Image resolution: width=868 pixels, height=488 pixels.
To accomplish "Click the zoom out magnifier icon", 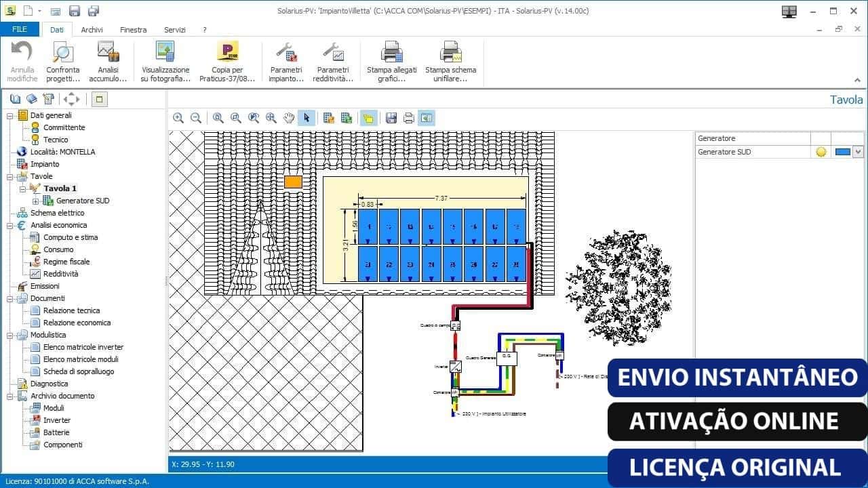I will [x=196, y=118].
